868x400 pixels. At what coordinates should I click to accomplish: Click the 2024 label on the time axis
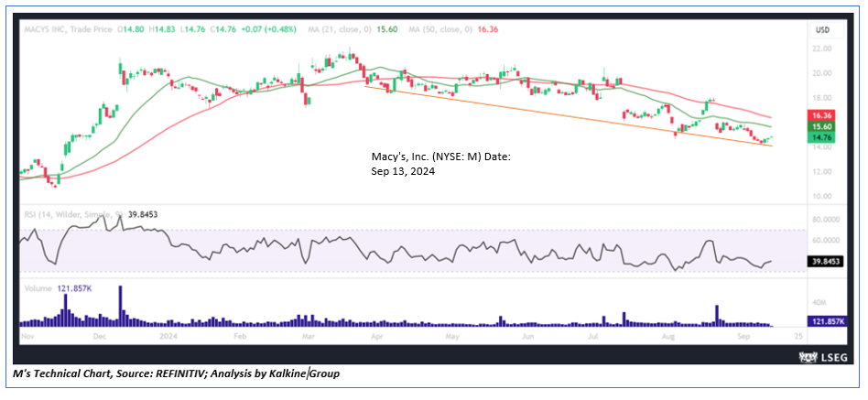167,336
